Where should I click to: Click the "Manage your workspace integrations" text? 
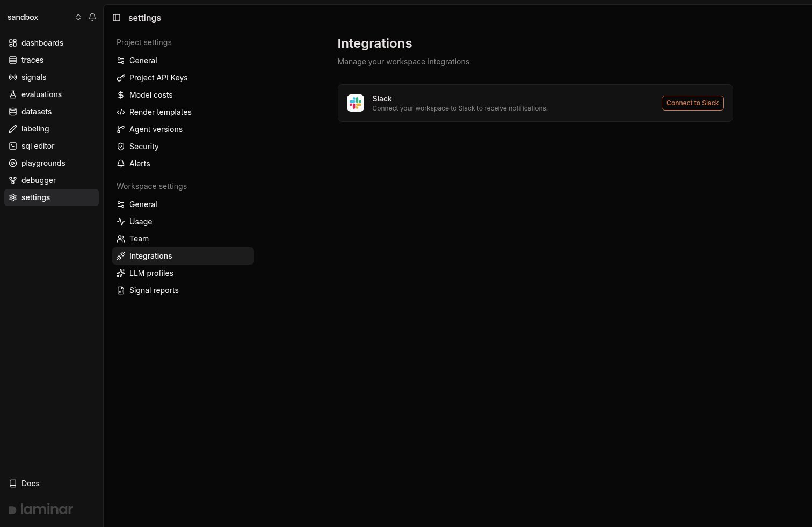click(x=403, y=62)
